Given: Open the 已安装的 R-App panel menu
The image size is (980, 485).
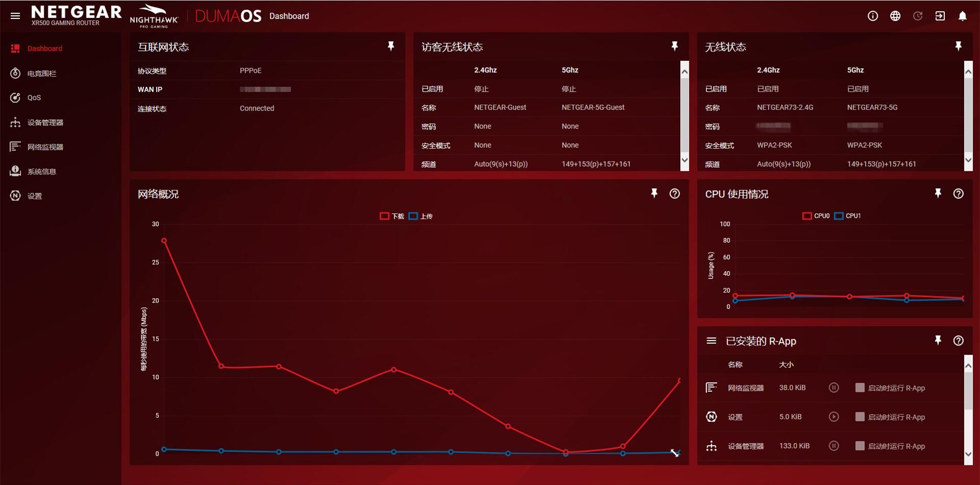Looking at the screenshot, I should (x=711, y=341).
